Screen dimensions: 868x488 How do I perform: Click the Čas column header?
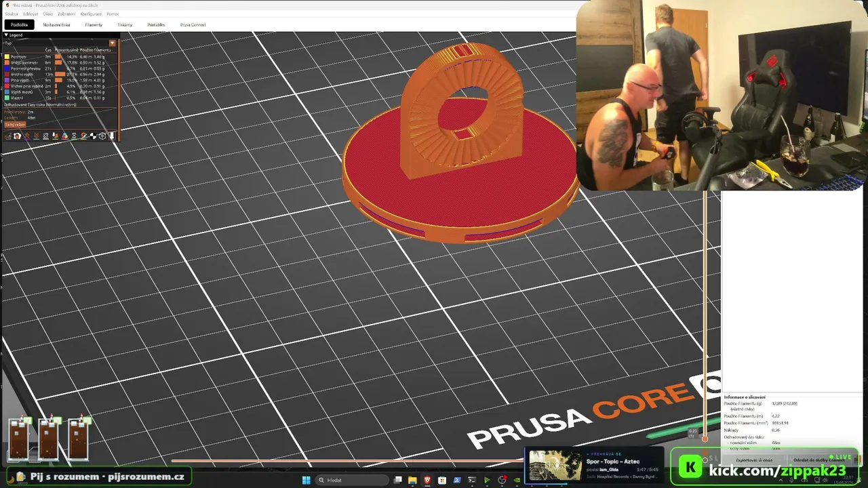coord(48,50)
